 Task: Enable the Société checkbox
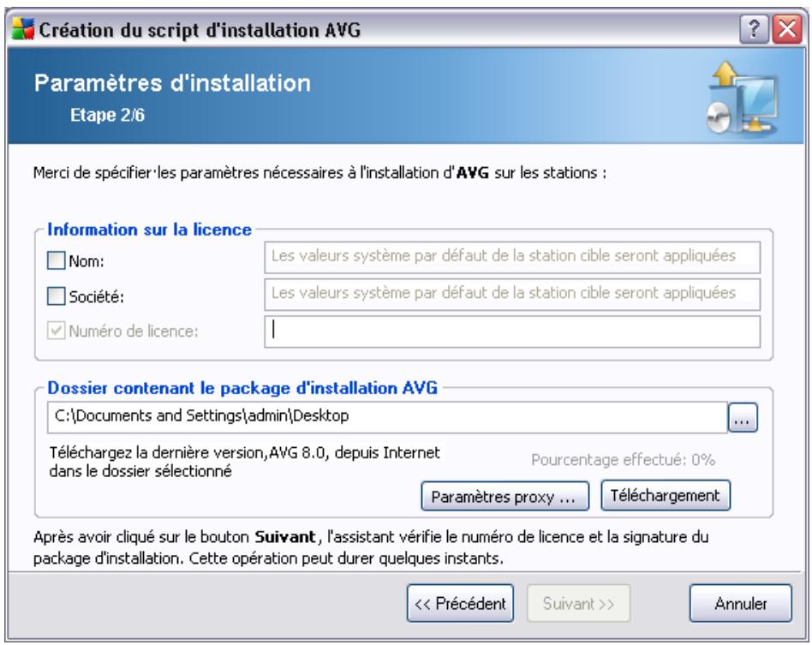(56, 296)
